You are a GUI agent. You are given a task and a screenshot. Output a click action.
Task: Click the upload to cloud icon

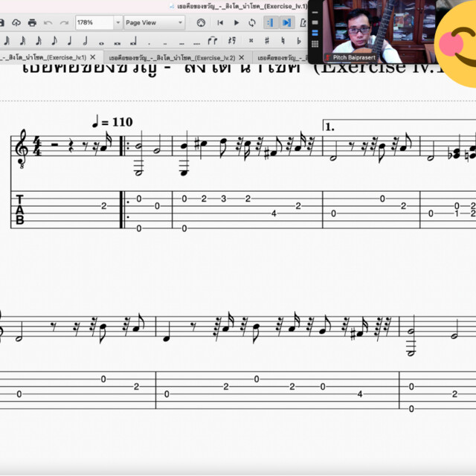(x=16, y=23)
